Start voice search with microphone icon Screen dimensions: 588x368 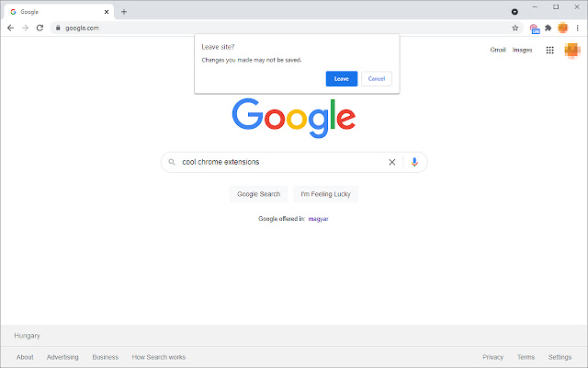(x=414, y=162)
